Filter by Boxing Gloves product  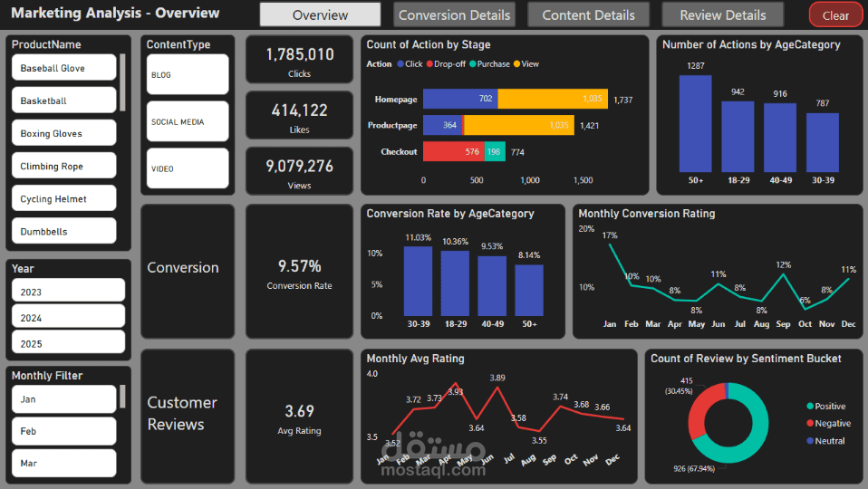point(63,133)
